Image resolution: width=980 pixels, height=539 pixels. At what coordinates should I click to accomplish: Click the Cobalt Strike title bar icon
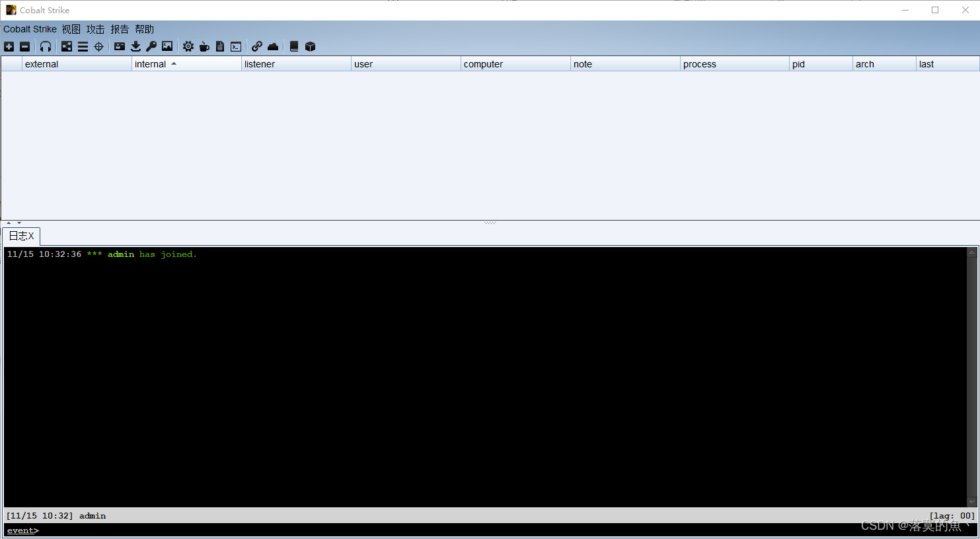click(x=11, y=10)
